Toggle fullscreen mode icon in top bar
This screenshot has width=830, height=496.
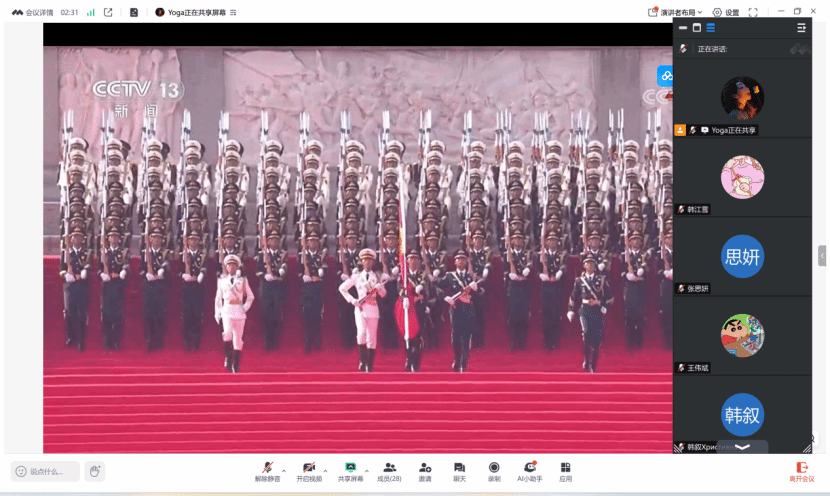[x=753, y=12]
